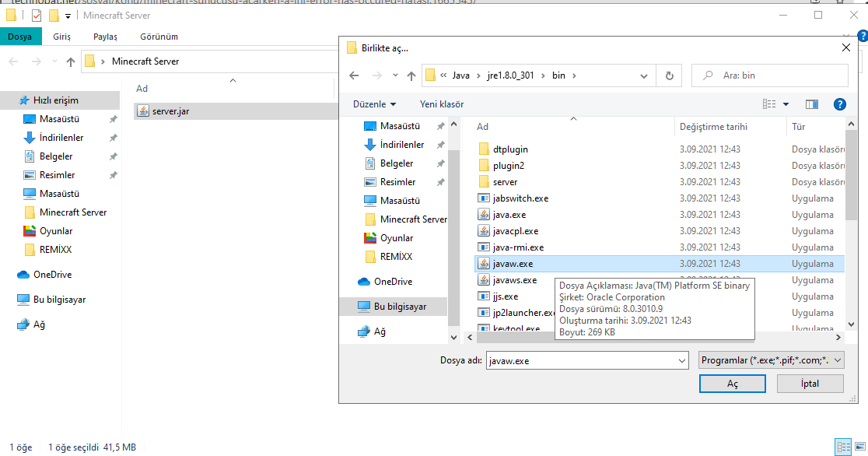Image resolution: width=868 pixels, height=456 pixels.
Task: Click the İptal button
Action: point(810,384)
